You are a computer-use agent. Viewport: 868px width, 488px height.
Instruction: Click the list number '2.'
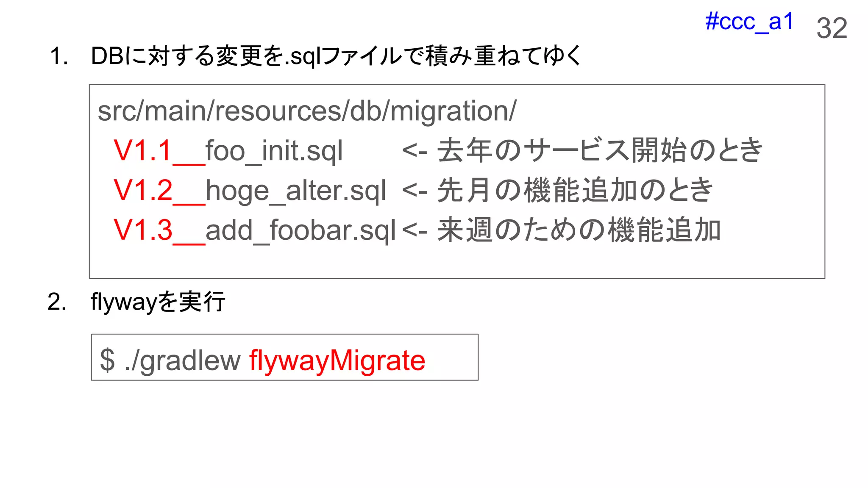57,302
